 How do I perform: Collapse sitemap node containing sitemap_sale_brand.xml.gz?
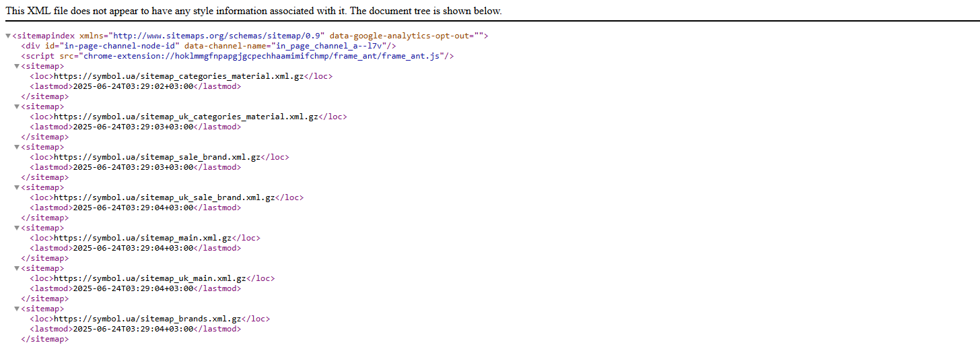click(17, 147)
